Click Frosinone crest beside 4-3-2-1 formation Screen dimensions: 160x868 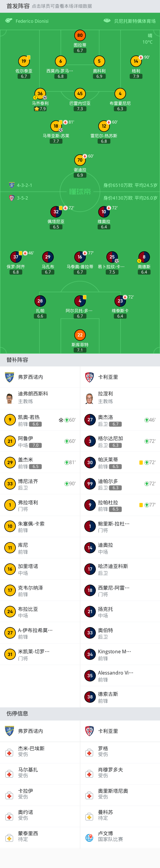(12, 185)
